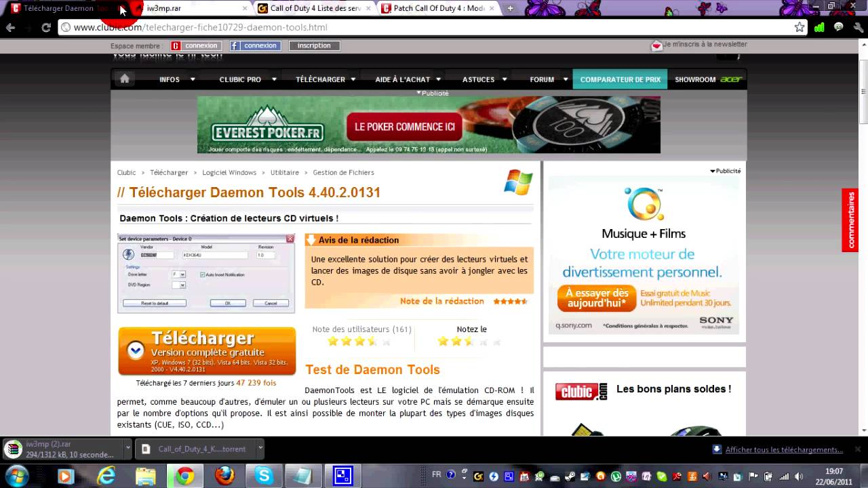The width and height of the screenshot is (868, 488).
Task: Click the red Clubic connexion button
Action: click(x=196, y=45)
